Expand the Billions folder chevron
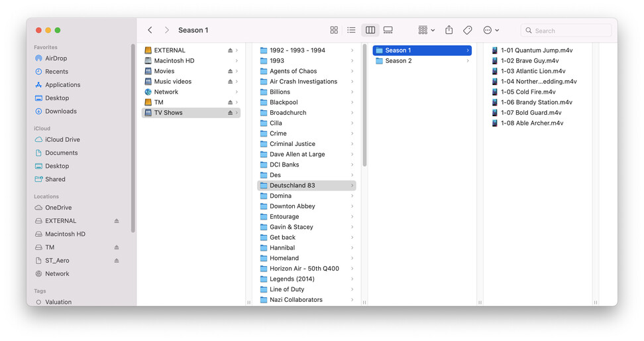This screenshot has height=341, width=644. [352, 92]
